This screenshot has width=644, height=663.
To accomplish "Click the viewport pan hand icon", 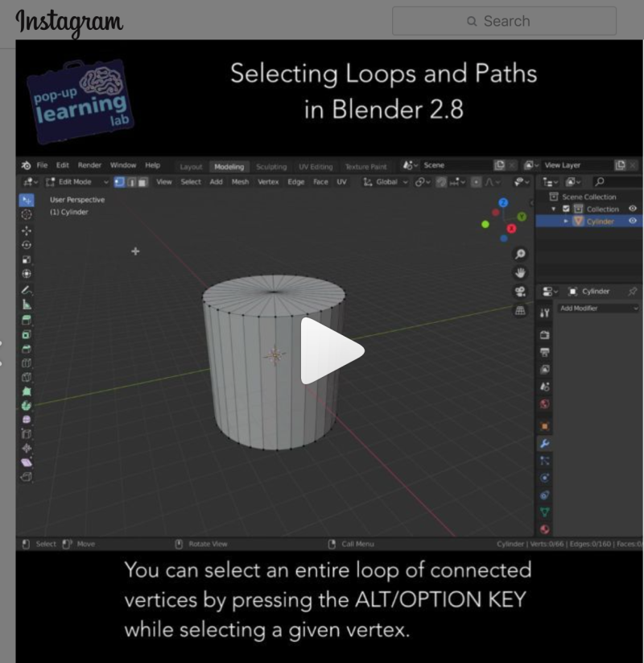I will [520, 273].
